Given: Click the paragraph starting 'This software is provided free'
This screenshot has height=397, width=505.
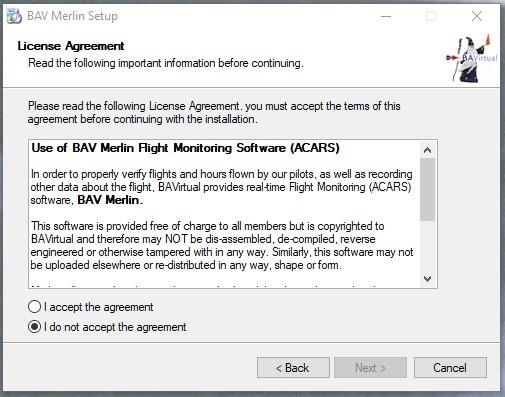Looking at the screenshot, I should coord(222,246).
